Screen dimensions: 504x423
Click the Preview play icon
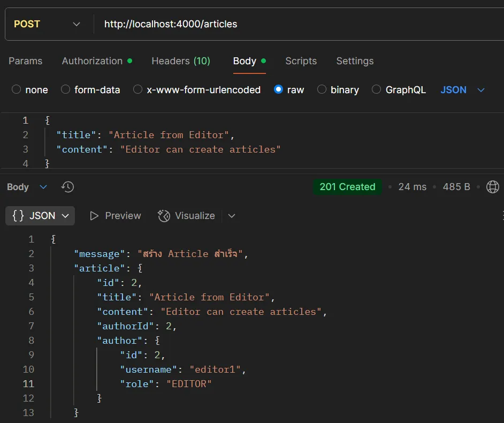click(x=96, y=215)
